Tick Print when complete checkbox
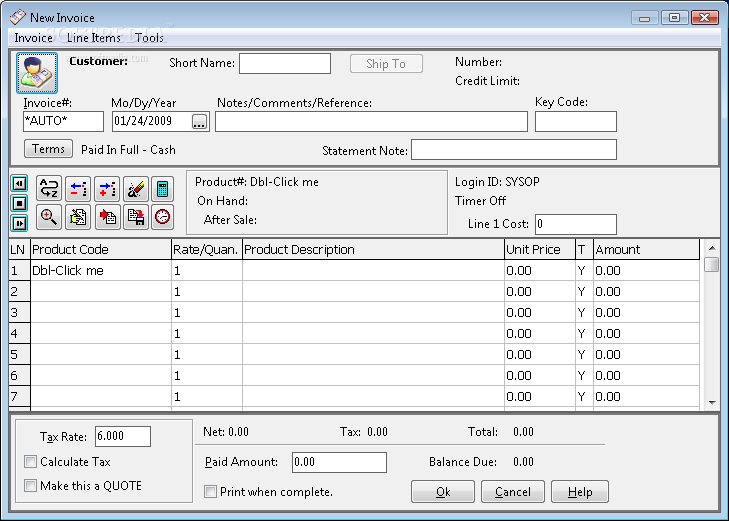 coord(211,492)
